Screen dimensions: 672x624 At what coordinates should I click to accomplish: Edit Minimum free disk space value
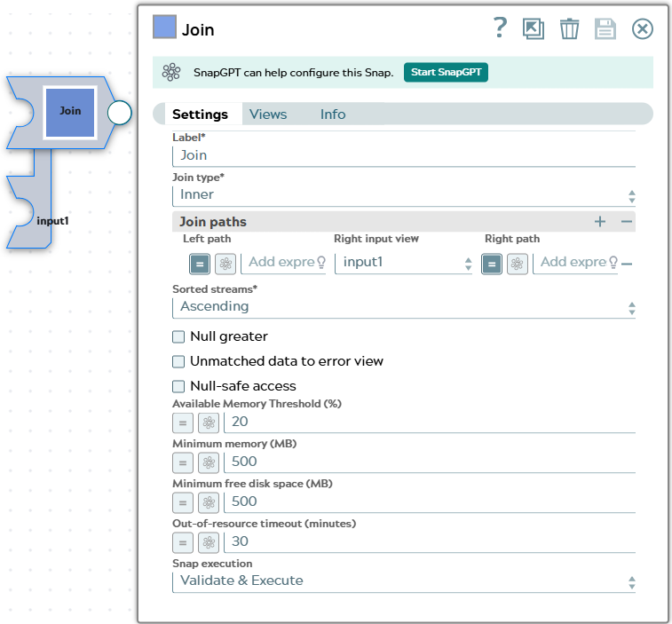430,502
